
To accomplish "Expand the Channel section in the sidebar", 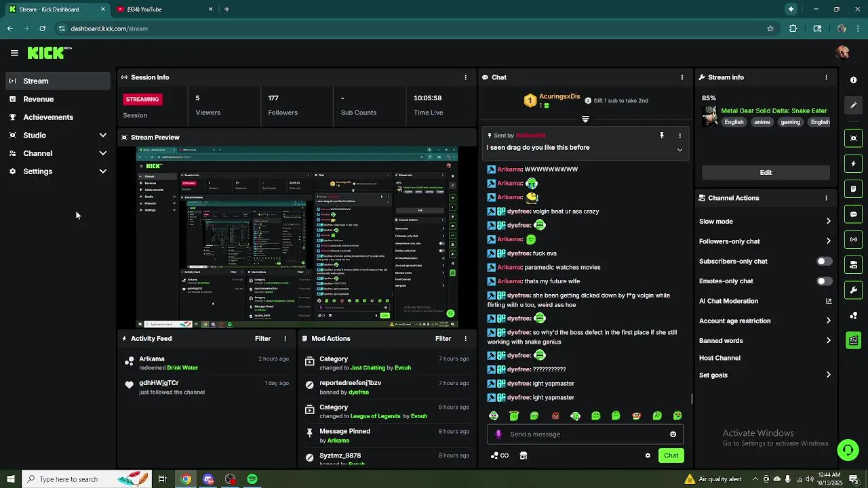I will (x=103, y=153).
